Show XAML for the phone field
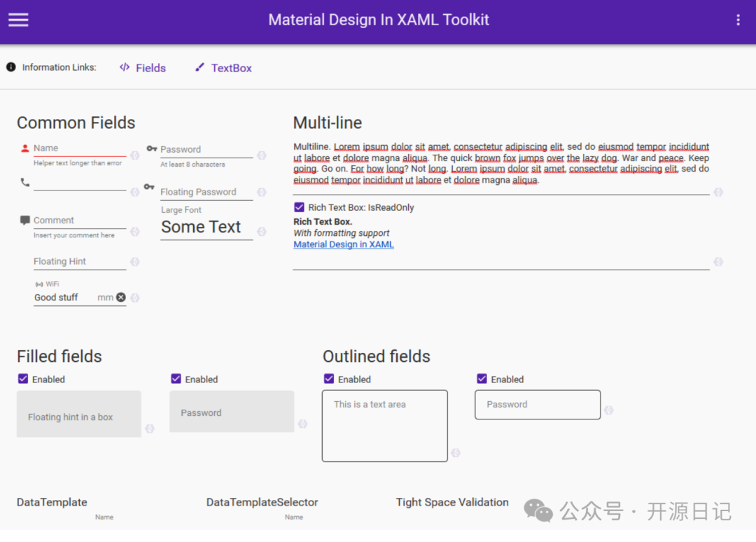Image resolution: width=756 pixels, height=542 pixels. [135, 192]
